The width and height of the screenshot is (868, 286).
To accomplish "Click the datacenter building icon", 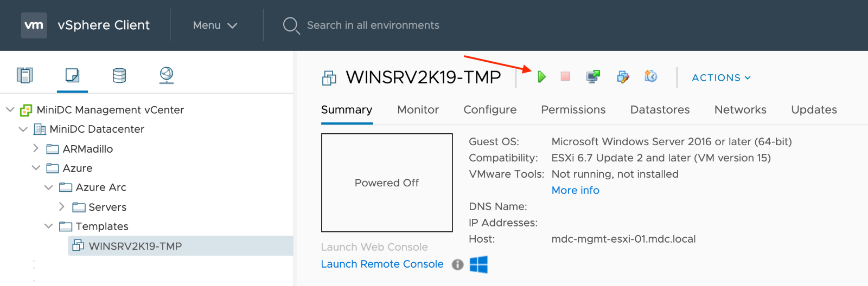I will point(40,129).
